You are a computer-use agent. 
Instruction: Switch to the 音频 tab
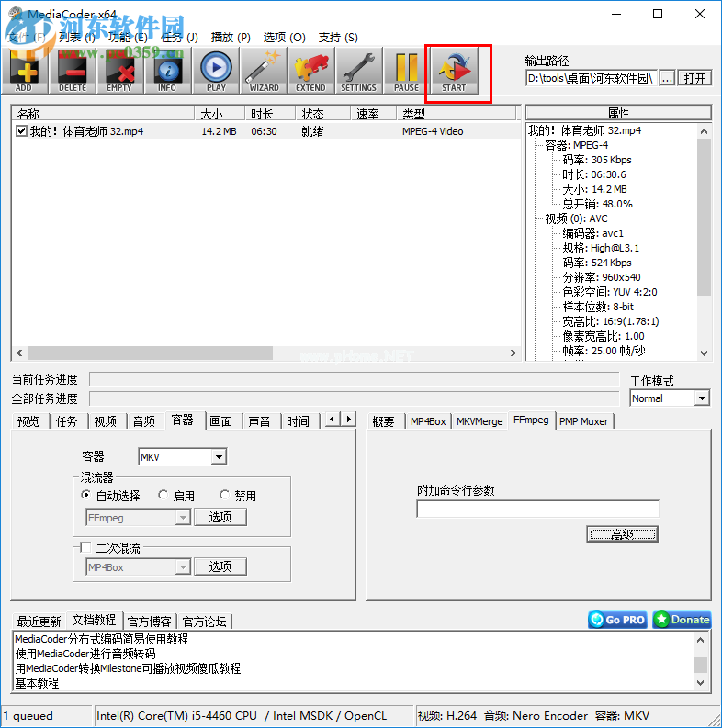(144, 421)
